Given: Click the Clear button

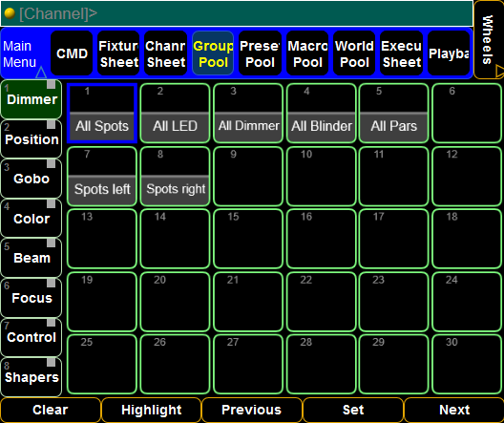Looking at the screenshot, I should click(51, 410).
